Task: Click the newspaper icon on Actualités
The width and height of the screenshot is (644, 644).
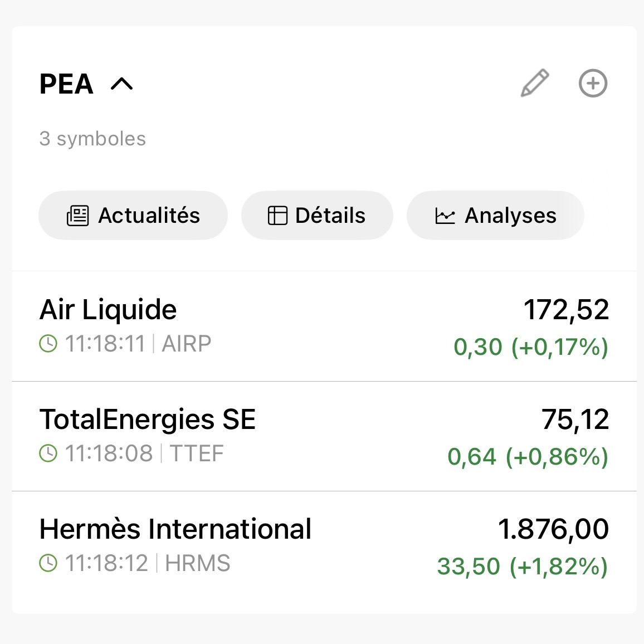Action: point(78,216)
